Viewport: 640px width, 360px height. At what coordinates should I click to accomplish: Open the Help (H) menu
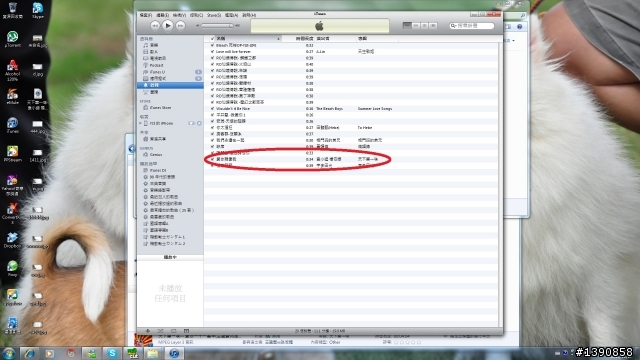(249, 15)
